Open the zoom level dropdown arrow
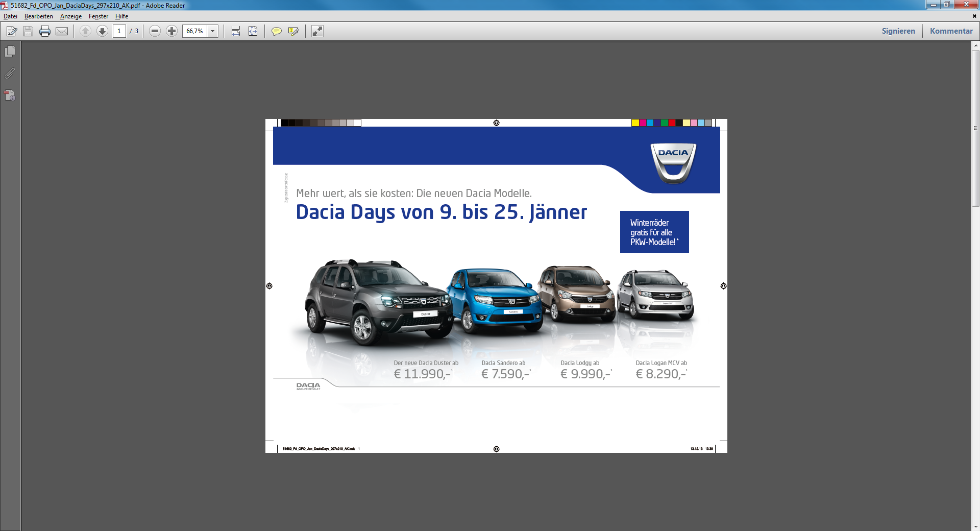 [x=213, y=31]
